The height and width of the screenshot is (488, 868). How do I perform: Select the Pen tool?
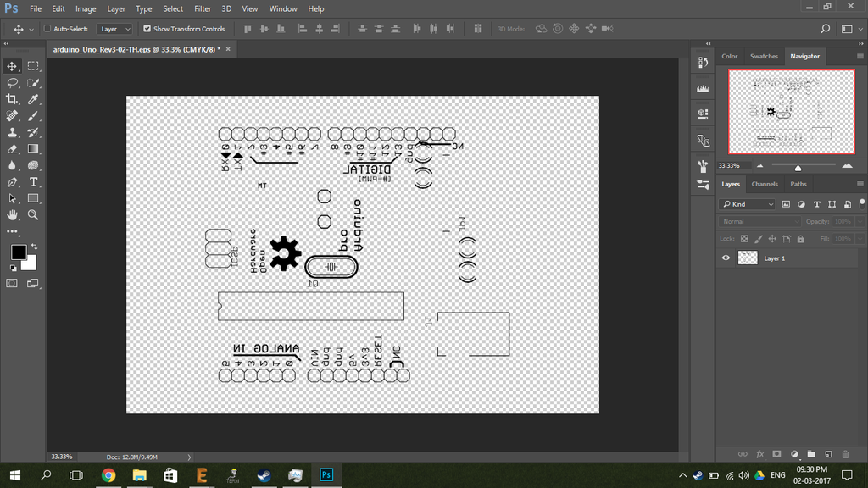pos(12,182)
